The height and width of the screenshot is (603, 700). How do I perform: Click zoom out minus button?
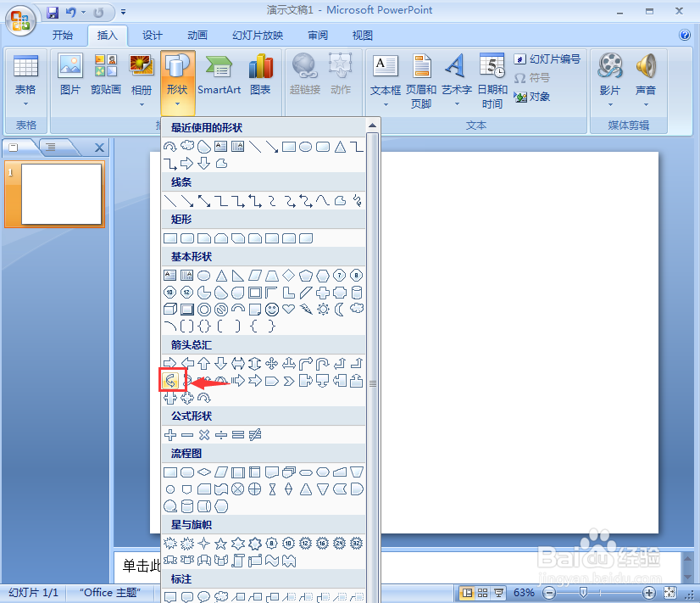549,593
